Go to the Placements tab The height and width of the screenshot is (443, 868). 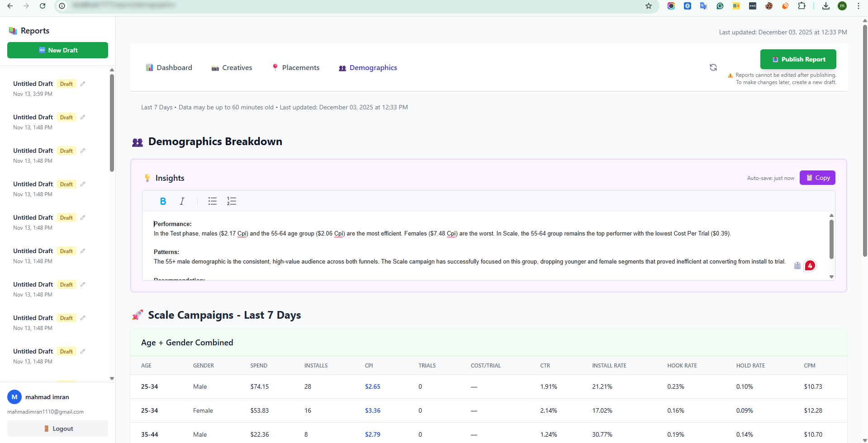tap(295, 68)
